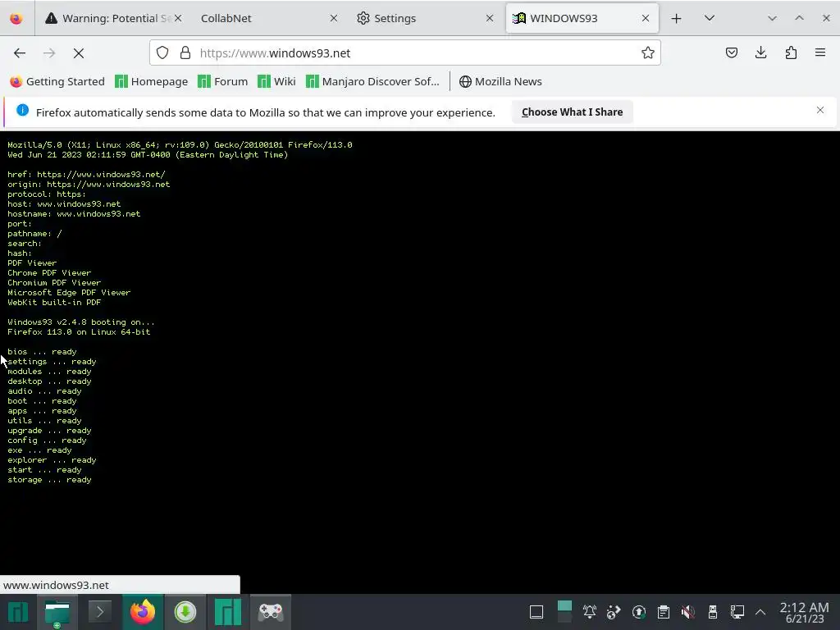Select Firefox in the taskbar
The image size is (840, 630).
pyautogui.click(x=143, y=612)
